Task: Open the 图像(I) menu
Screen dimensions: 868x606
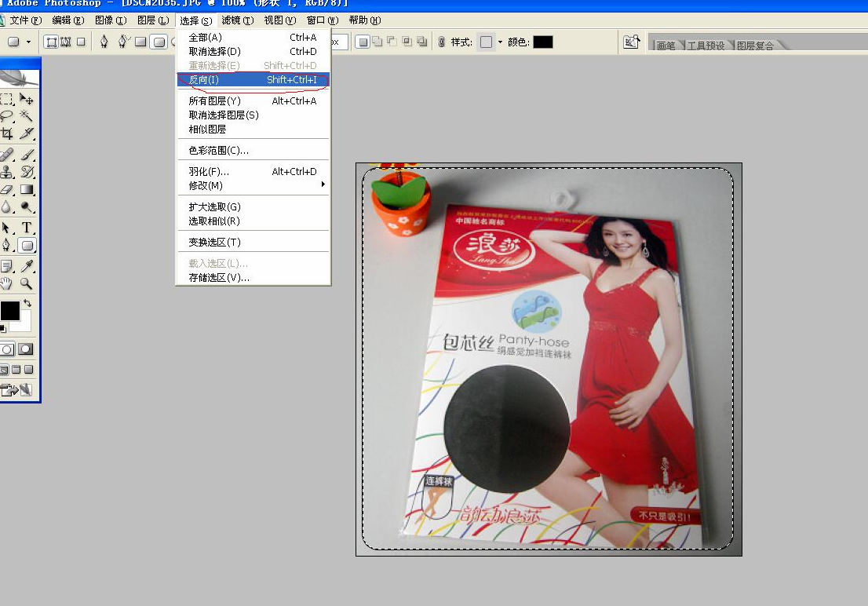Action: (110, 20)
